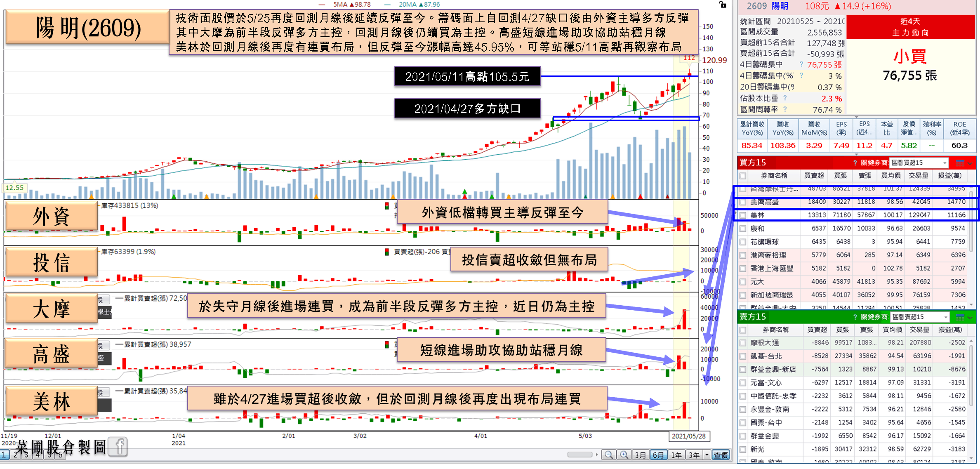The width and height of the screenshot is (980, 469).
Task: Open table layout icon in 買方15 header
Action: pos(960,163)
